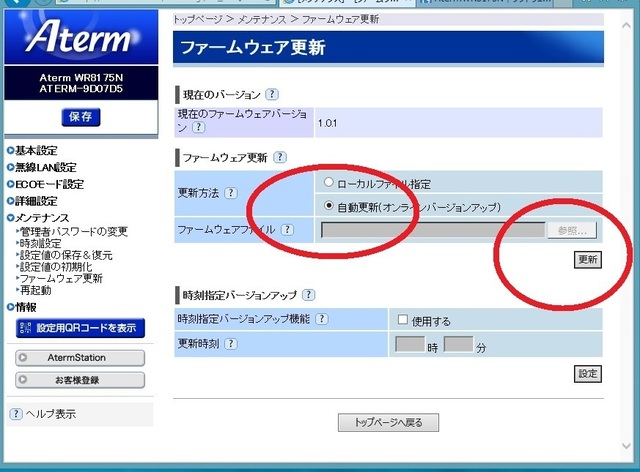Open help icon for 更新時刻
Screen dimensions: 640x472
click(231, 344)
